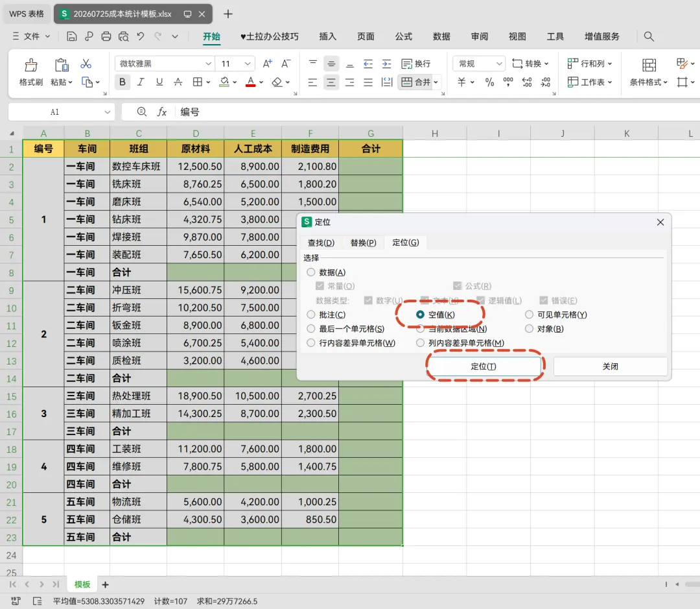
Task: Click the Decrease font size icon
Action: (x=286, y=64)
